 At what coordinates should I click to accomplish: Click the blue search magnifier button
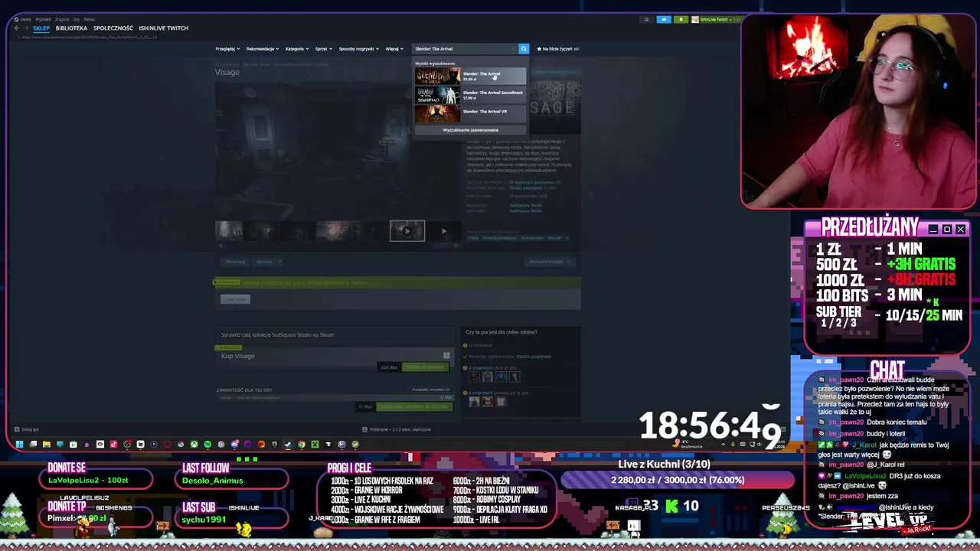tap(524, 49)
